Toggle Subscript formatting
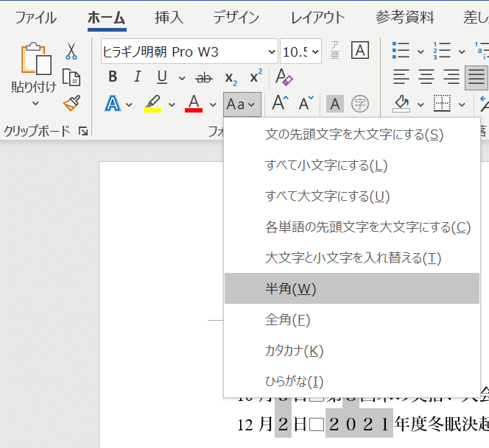Viewport: 489px width, 448px height. click(x=231, y=78)
